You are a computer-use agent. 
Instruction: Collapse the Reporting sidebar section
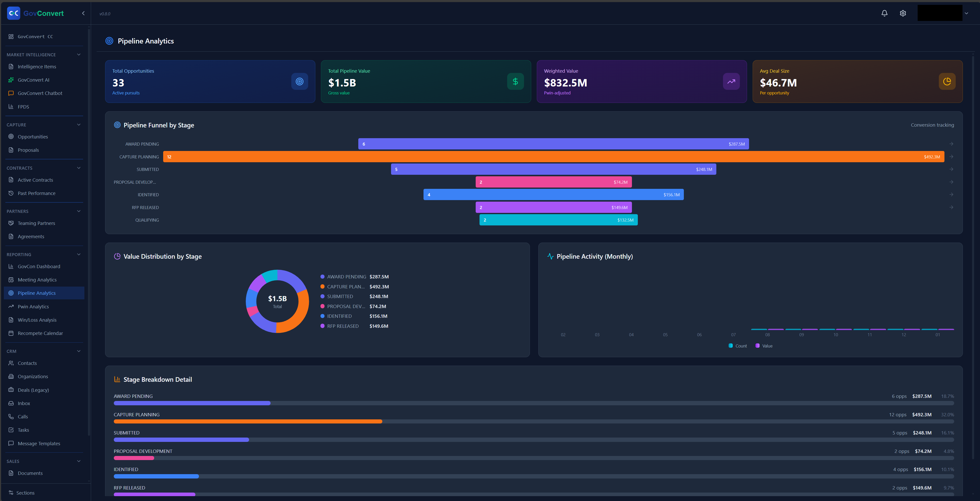[79, 255]
